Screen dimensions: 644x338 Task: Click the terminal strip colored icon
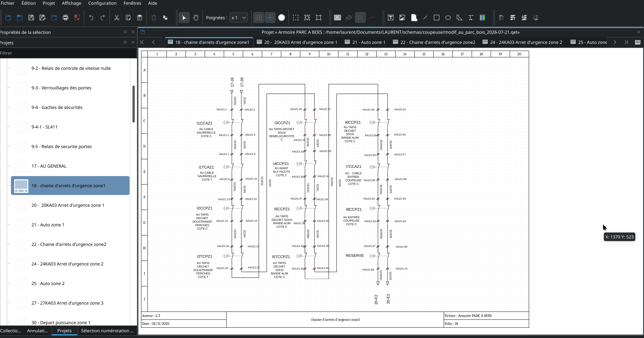click(483, 18)
